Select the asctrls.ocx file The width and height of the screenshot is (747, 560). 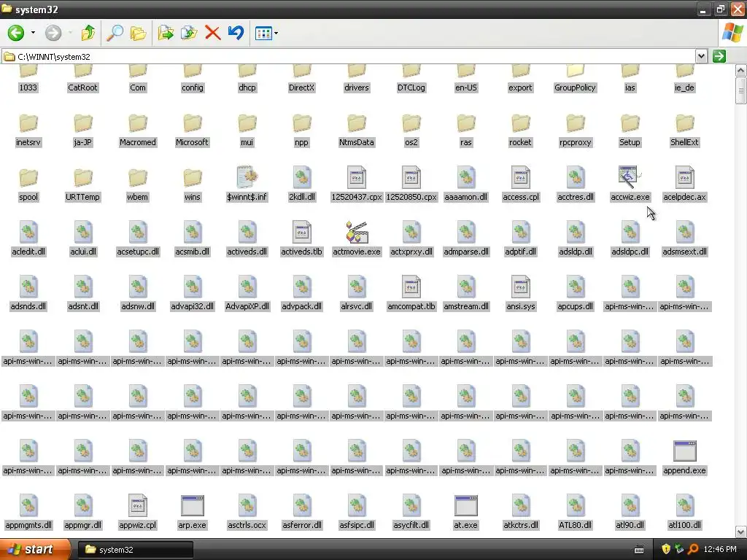click(x=247, y=513)
